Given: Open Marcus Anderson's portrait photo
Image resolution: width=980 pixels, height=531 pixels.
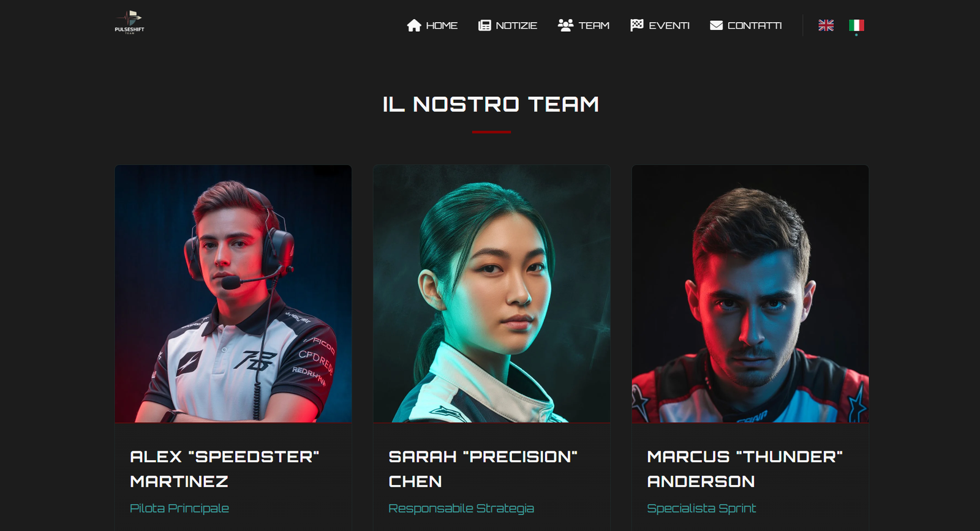Looking at the screenshot, I should point(750,293).
